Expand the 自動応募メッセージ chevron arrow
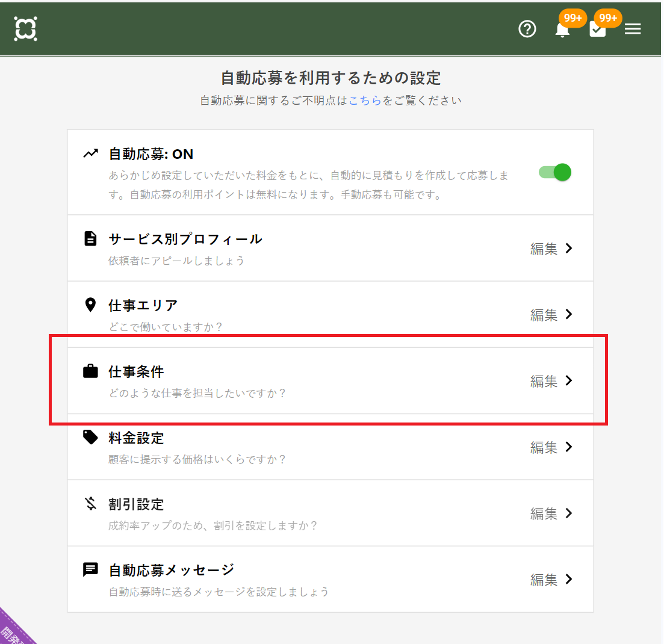 tap(569, 579)
